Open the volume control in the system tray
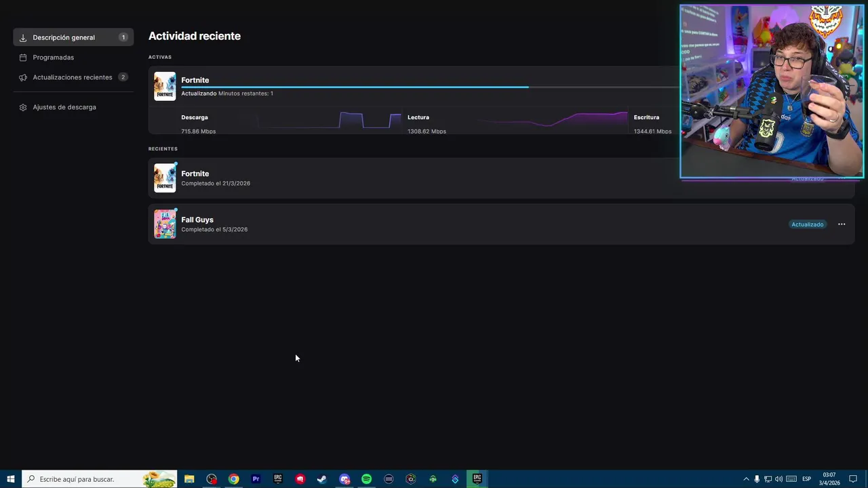 tap(778, 479)
